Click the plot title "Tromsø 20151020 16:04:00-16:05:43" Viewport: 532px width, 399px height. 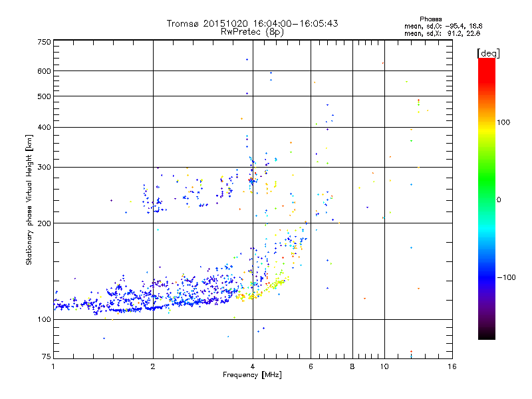point(252,23)
